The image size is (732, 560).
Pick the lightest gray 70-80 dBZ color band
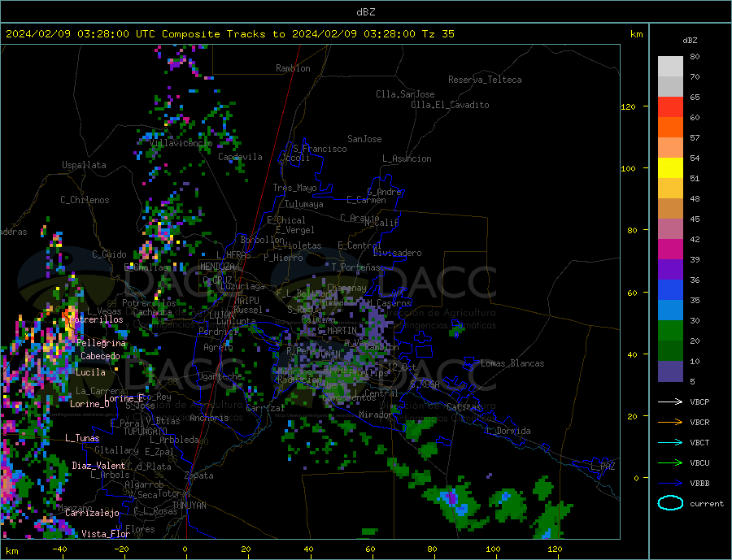click(x=670, y=67)
